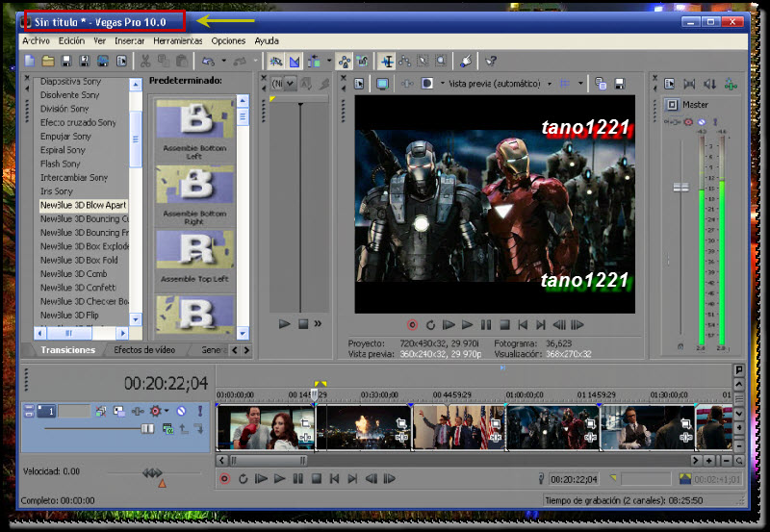The image size is (770, 532).
Task: Select Espiral Sony in transition list
Action: (63, 150)
